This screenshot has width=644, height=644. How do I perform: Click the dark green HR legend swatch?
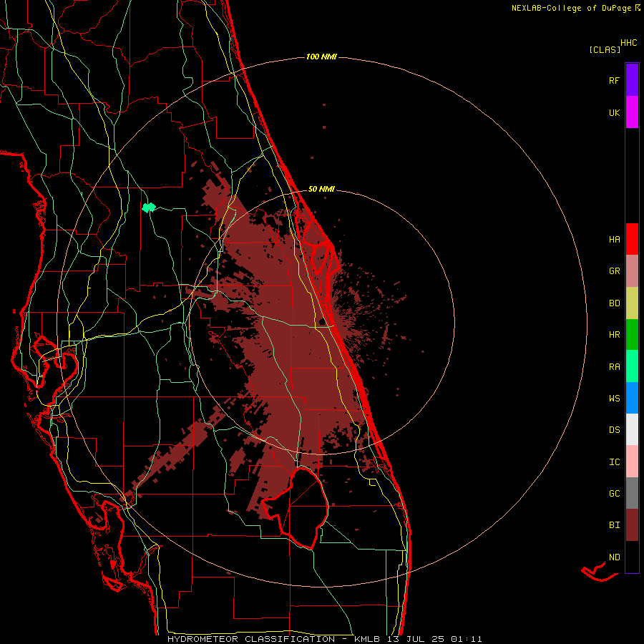tap(632, 335)
